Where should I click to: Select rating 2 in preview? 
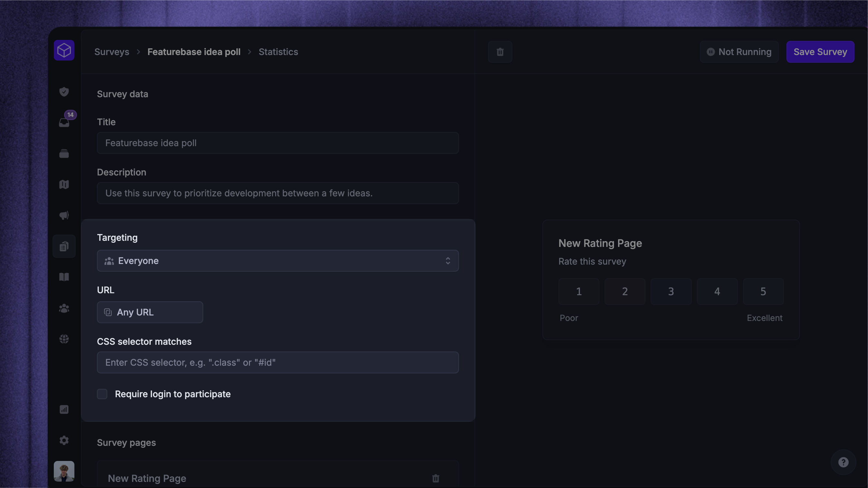(625, 292)
